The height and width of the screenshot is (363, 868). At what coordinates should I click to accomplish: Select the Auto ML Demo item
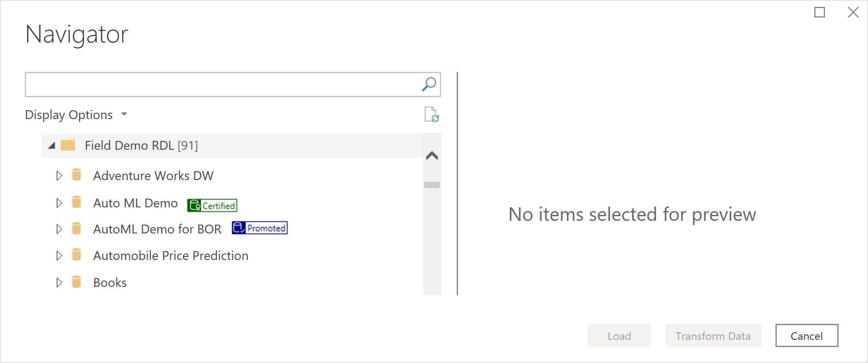pos(135,203)
